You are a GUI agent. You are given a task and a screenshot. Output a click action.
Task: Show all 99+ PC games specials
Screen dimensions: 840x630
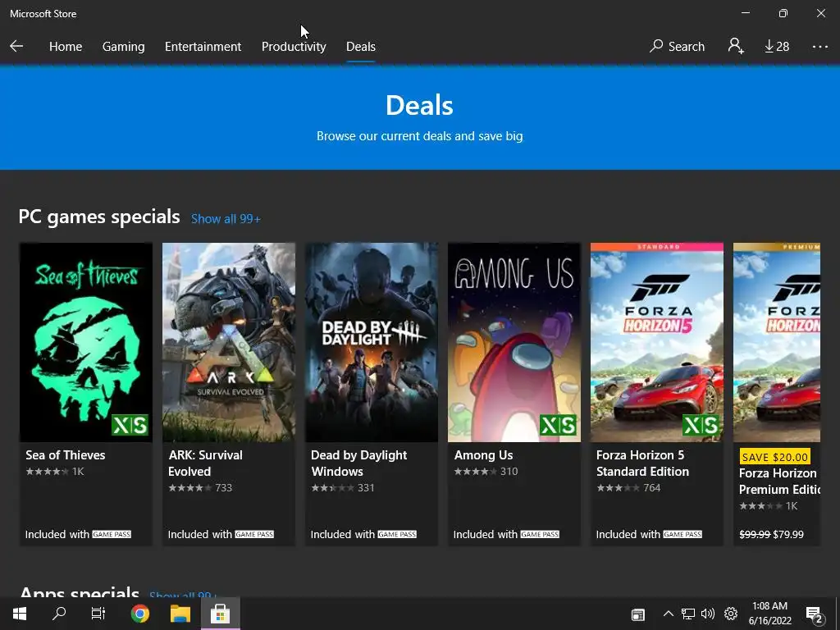[226, 218]
